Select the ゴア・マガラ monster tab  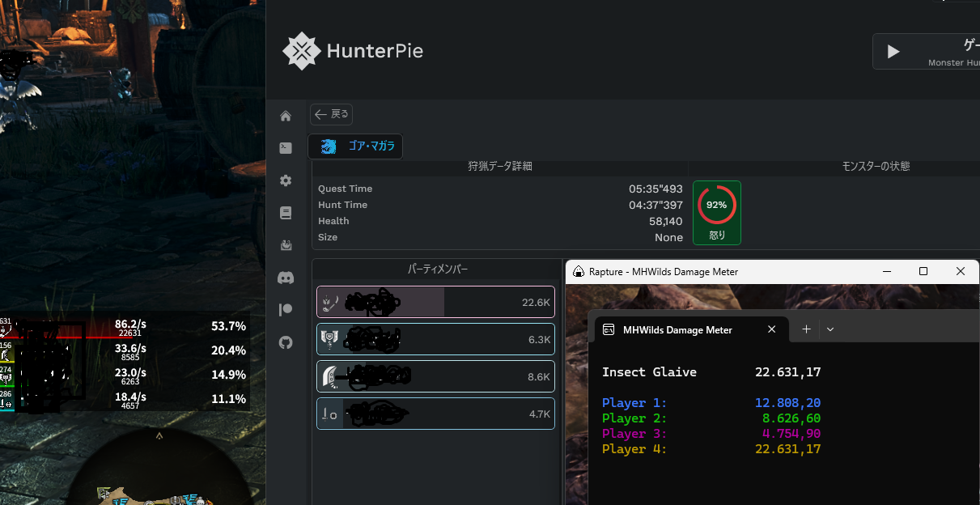(355, 146)
